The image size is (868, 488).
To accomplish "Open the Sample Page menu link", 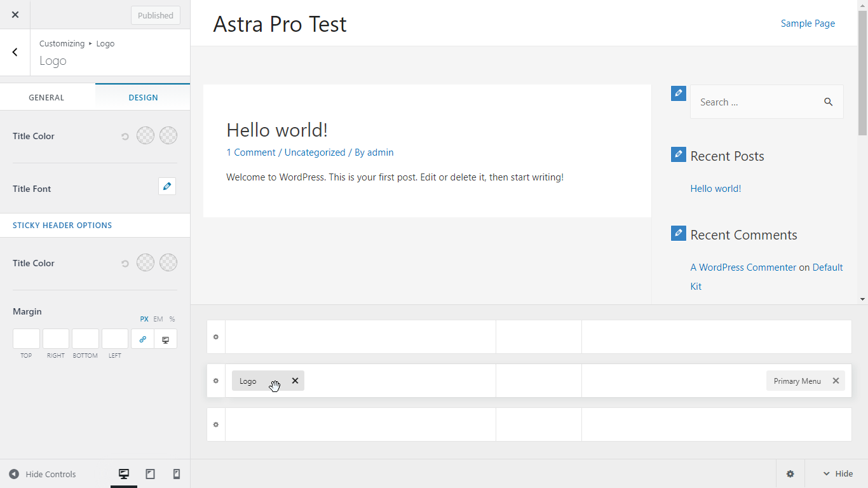I will tap(808, 24).
